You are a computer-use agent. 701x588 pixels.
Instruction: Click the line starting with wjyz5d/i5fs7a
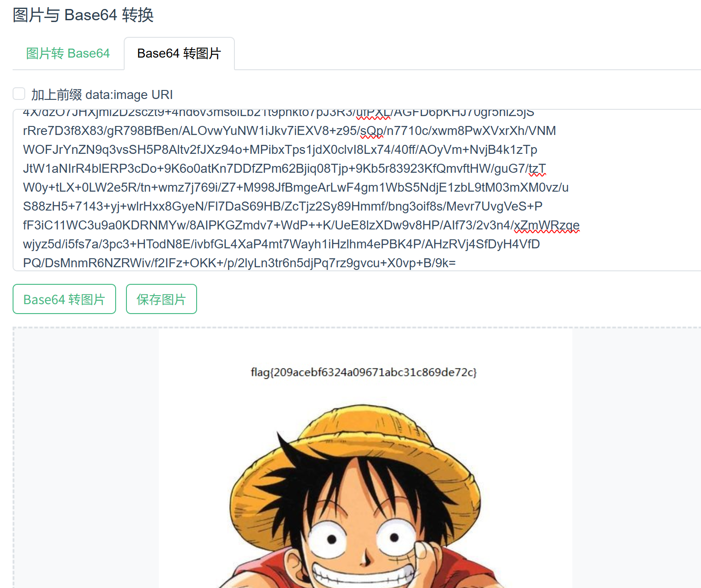coord(281,244)
